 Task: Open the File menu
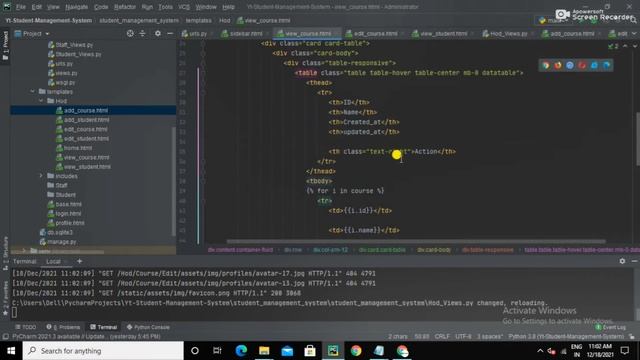click(x=21, y=7)
